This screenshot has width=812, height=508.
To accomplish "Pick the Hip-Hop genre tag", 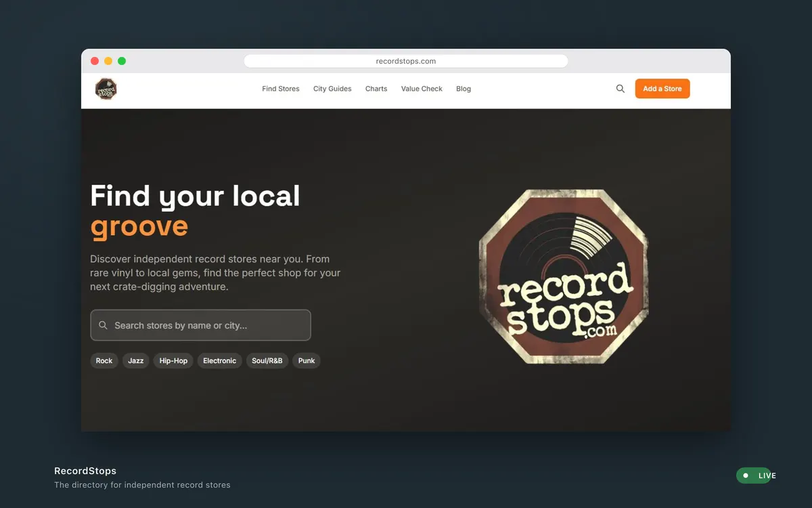I will click(x=173, y=360).
